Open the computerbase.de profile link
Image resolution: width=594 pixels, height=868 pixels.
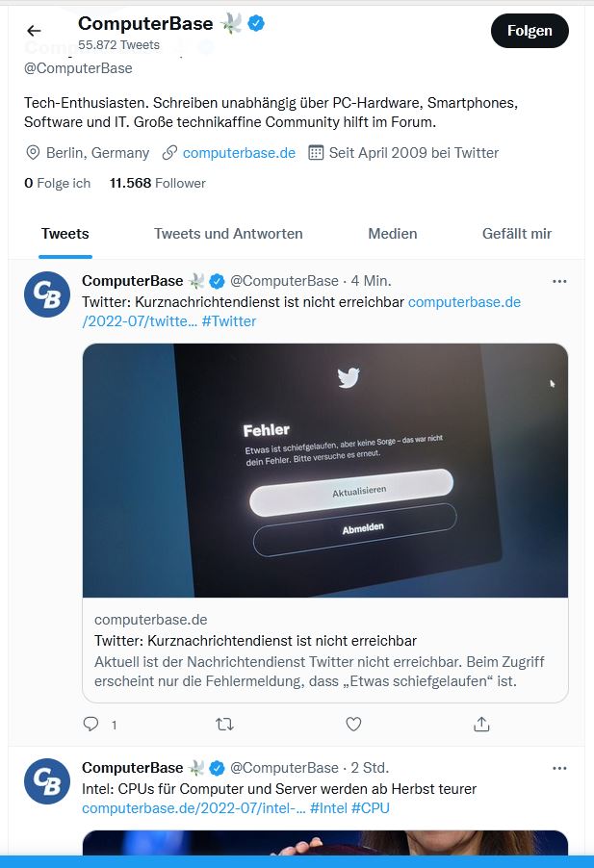point(239,153)
